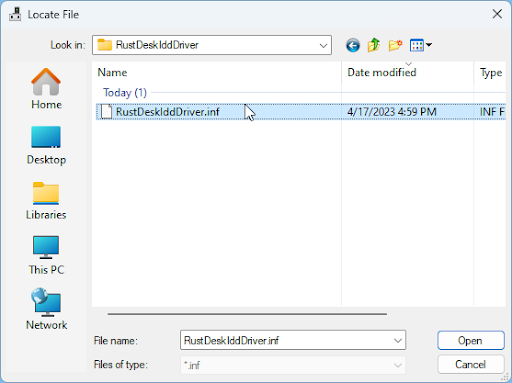512x383 pixels.
Task: Click the Open button
Action: (470, 340)
